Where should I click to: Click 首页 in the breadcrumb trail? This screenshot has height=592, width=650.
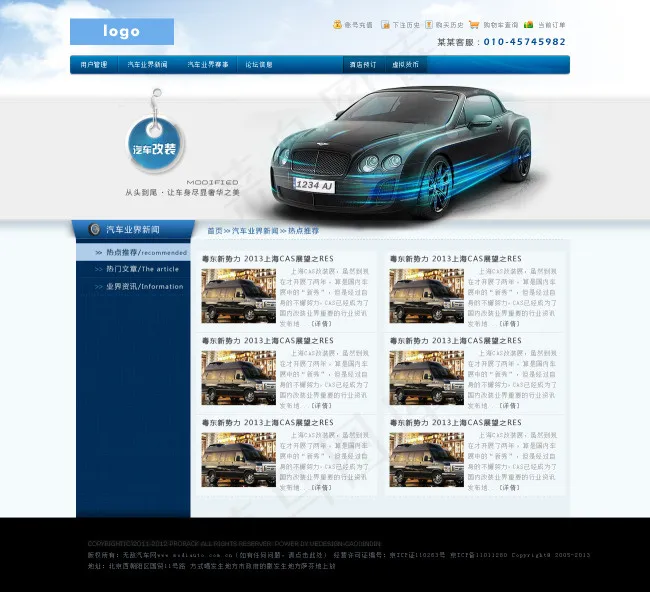pos(214,231)
